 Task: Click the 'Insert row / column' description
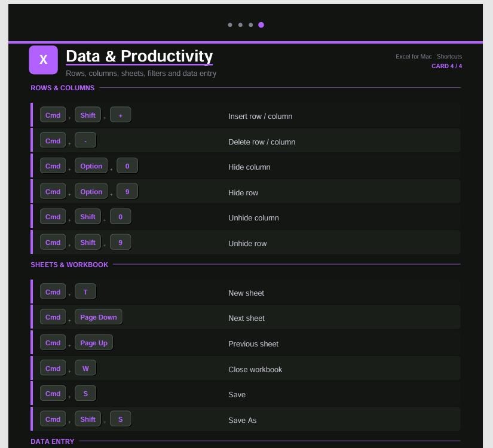point(261,116)
